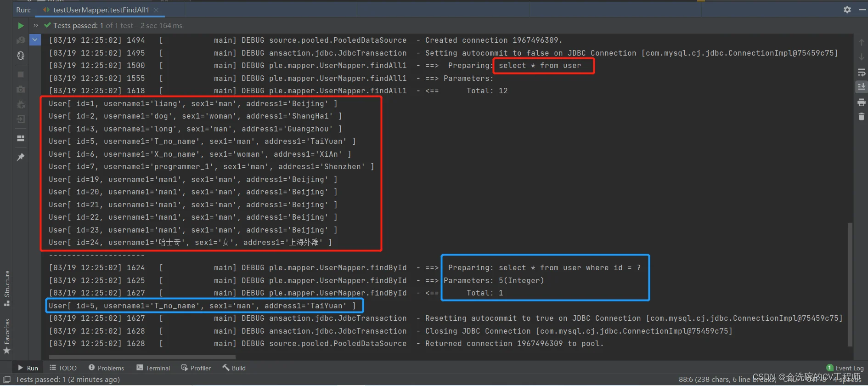Open the Terminal tool window tab
This screenshot has width=868, height=386.
[153, 368]
